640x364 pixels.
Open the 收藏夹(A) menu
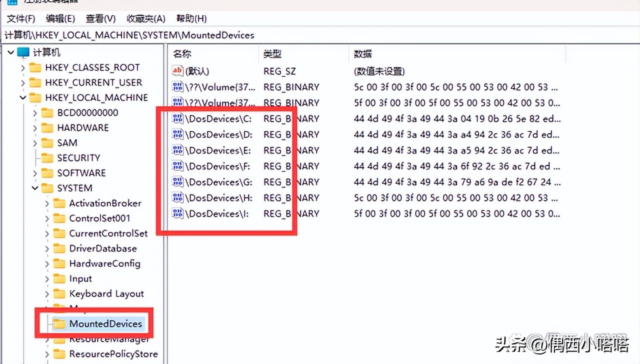point(145,18)
